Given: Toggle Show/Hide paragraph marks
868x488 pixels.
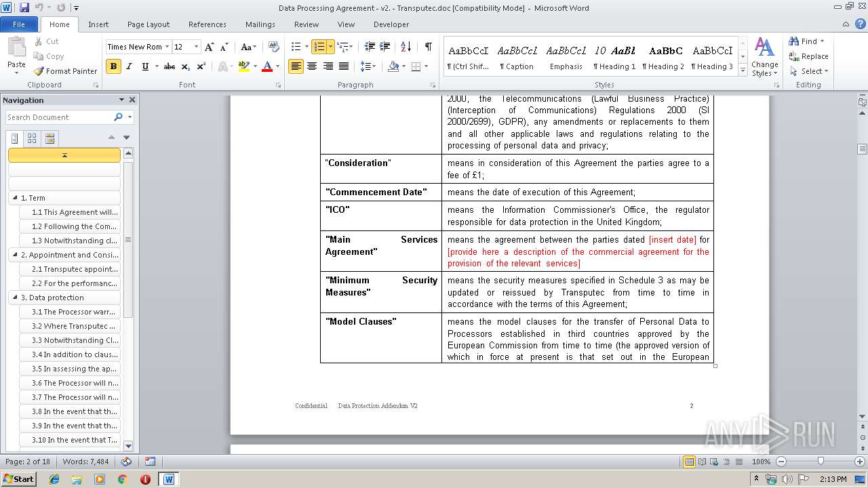Looking at the screenshot, I should click(x=428, y=47).
